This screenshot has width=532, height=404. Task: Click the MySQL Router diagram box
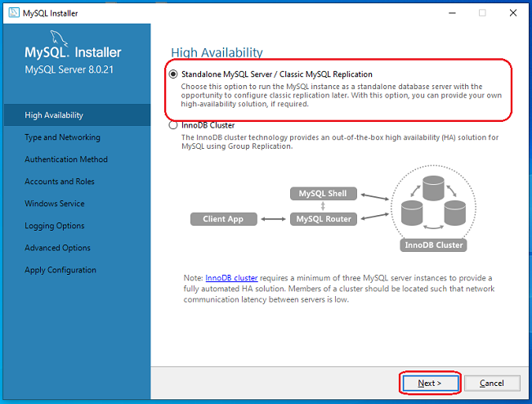[x=324, y=219]
